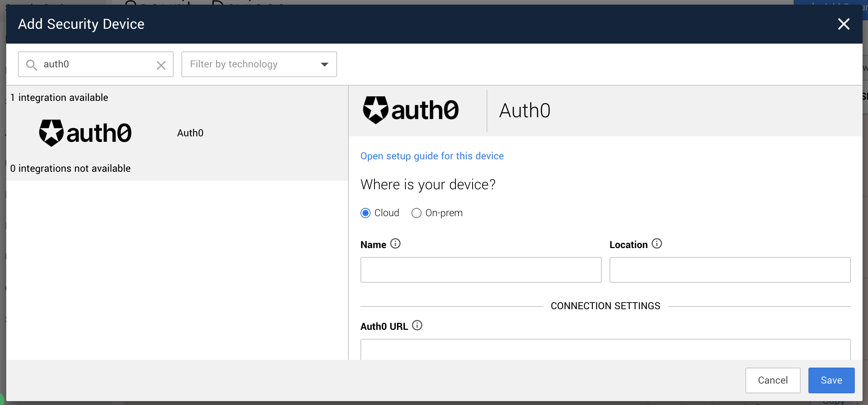The width and height of the screenshot is (868, 405).
Task: Select the Auth0 integration name in results
Action: (190, 133)
